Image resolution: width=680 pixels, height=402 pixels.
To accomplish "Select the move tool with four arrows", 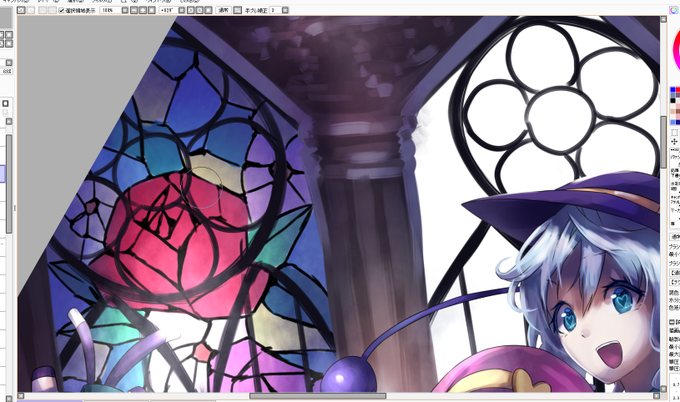I will click(674, 142).
